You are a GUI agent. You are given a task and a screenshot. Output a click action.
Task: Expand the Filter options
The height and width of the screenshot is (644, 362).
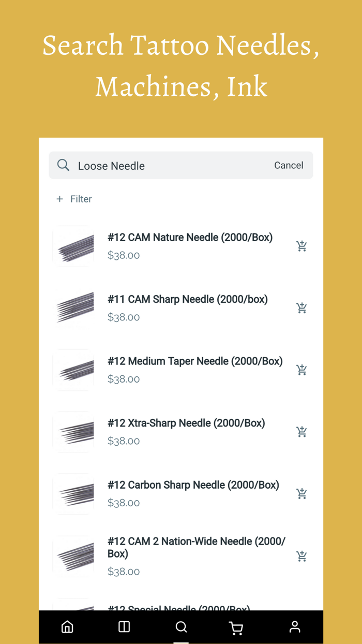pos(73,199)
